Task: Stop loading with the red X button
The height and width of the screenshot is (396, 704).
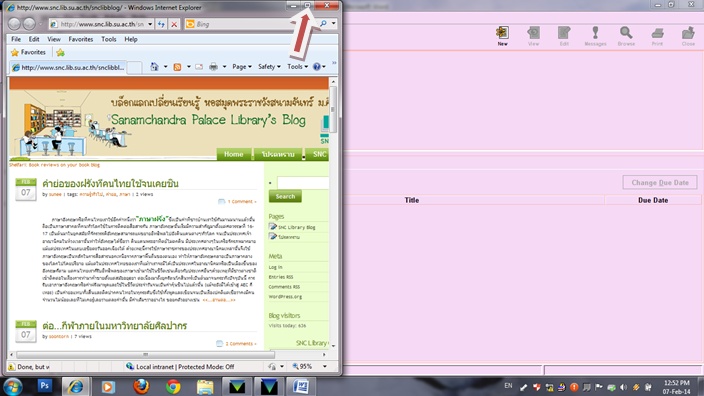Action: click(x=174, y=24)
